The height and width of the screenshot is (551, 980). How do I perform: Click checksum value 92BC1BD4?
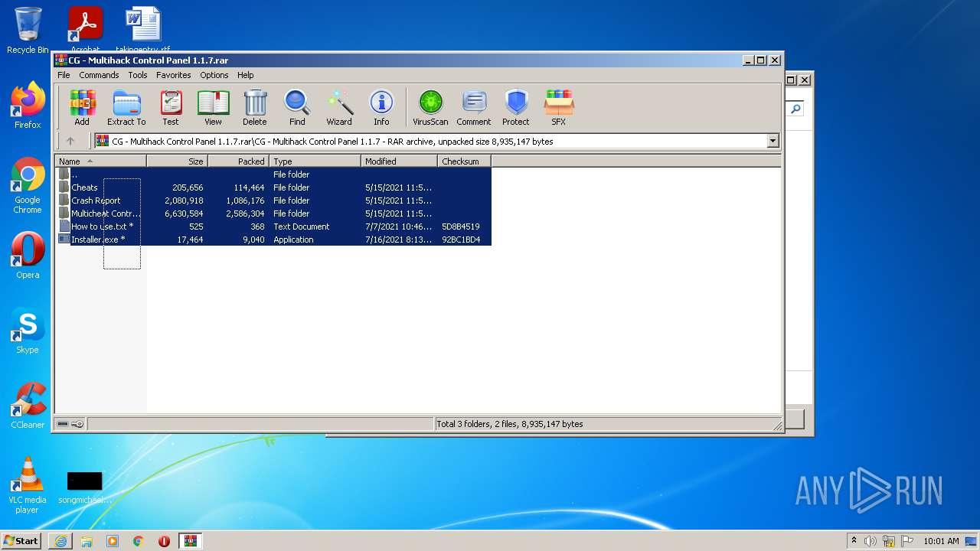click(x=461, y=240)
